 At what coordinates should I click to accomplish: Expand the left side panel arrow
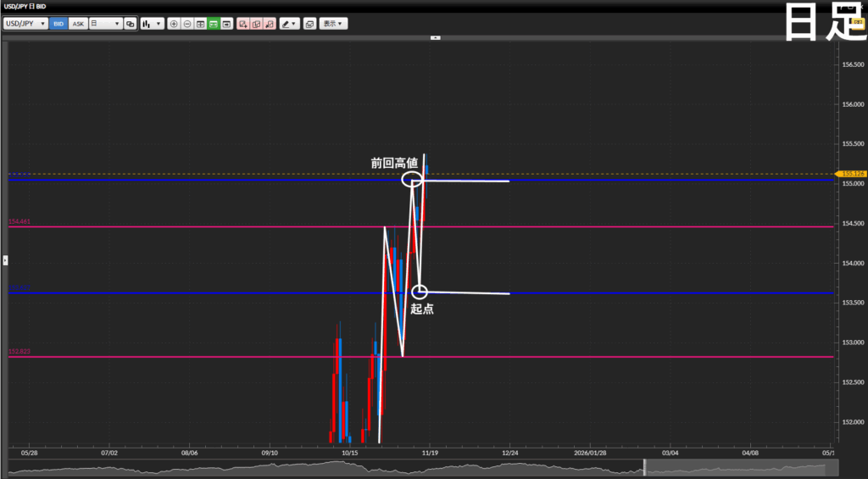tap(5, 259)
